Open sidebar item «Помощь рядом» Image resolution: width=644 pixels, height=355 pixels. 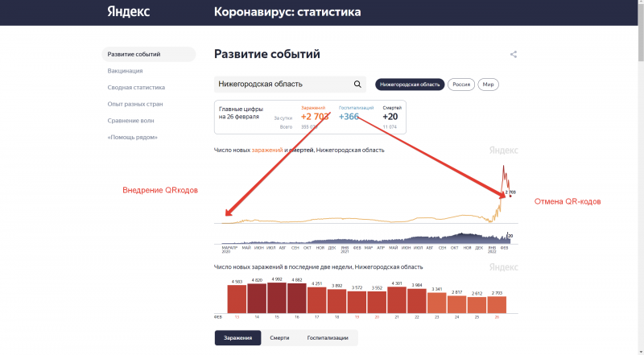click(132, 137)
